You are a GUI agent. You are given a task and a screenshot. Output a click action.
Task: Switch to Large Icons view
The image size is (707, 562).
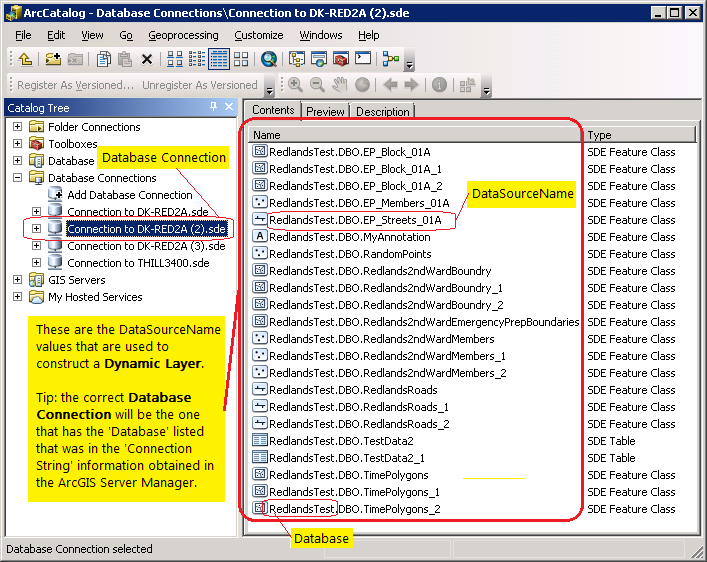point(175,59)
